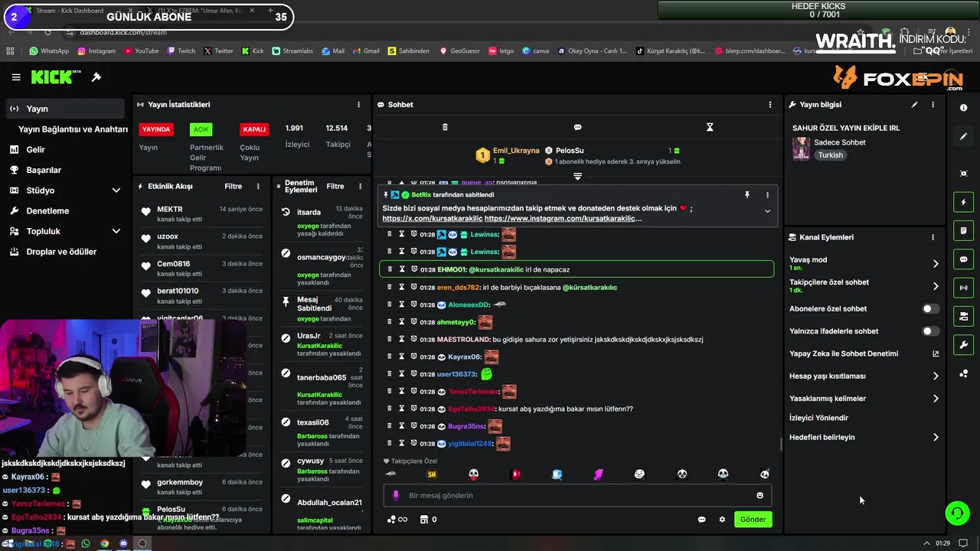Image resolution: width=980 pixels, height=551 pixels.
Task: Click the YAYINDA status badge
Action: [x=156, y=129]
